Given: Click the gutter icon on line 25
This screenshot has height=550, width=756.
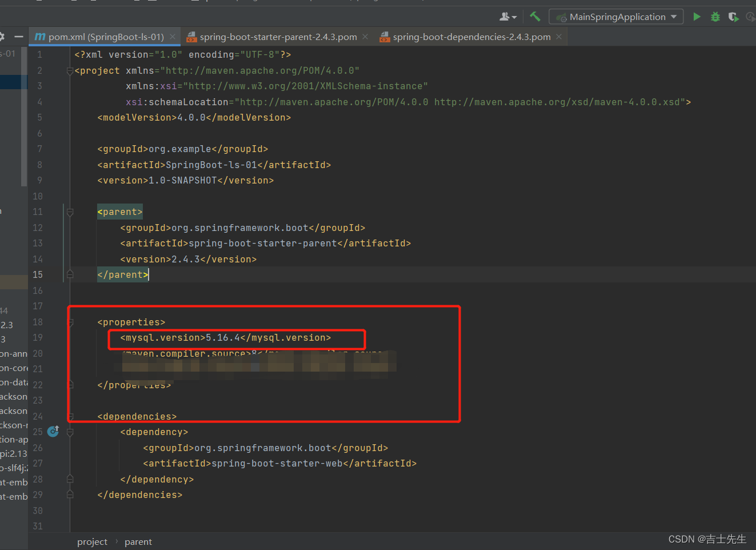Looking at the screenshot, I should tap(53, 431).
